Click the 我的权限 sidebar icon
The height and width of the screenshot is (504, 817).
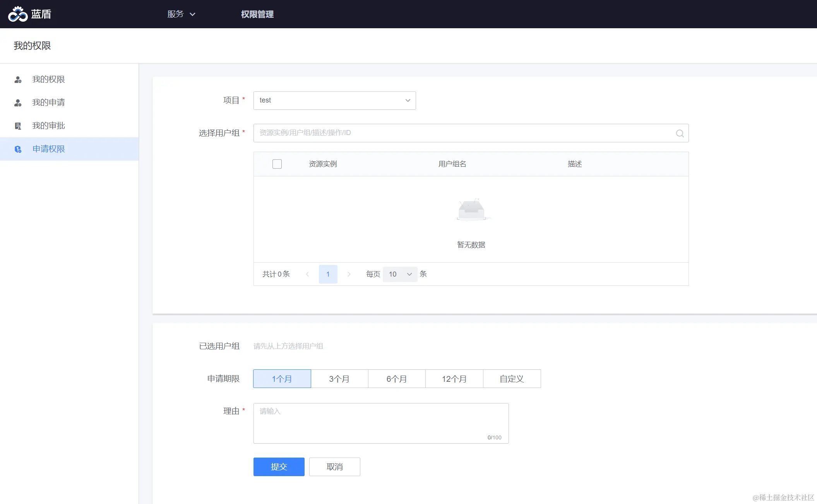coord(18,80)
